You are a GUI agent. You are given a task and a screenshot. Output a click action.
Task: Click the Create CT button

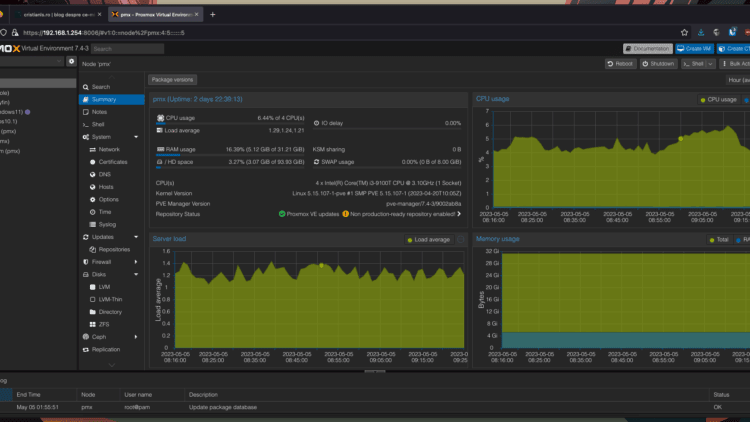point(733,49)
